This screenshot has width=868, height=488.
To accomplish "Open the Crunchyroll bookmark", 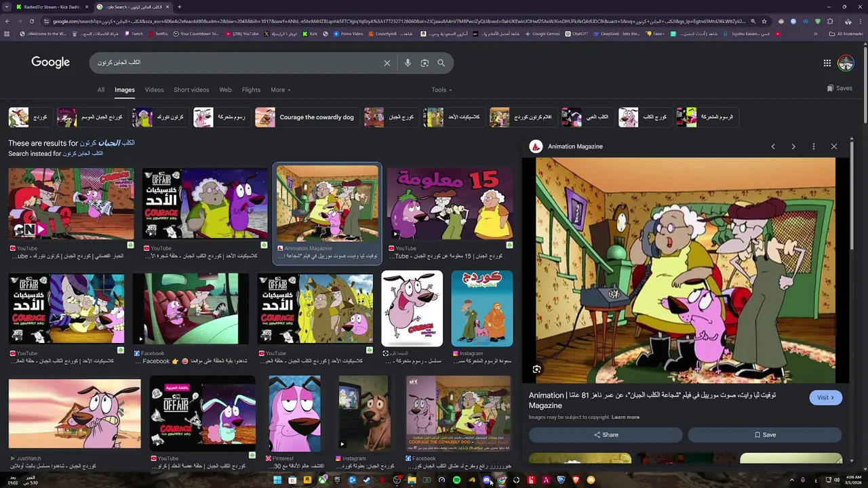I will [x=390, y=33].
